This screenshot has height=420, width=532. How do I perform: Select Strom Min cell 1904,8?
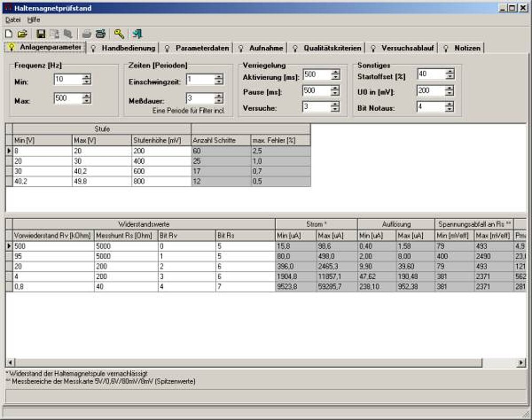click(x=296, y=277)
